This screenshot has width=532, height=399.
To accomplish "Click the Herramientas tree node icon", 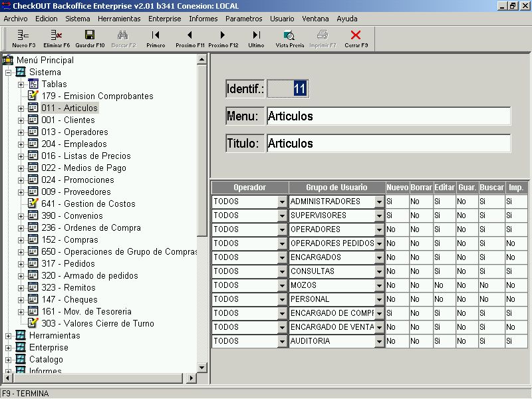I will coord(21,335).
